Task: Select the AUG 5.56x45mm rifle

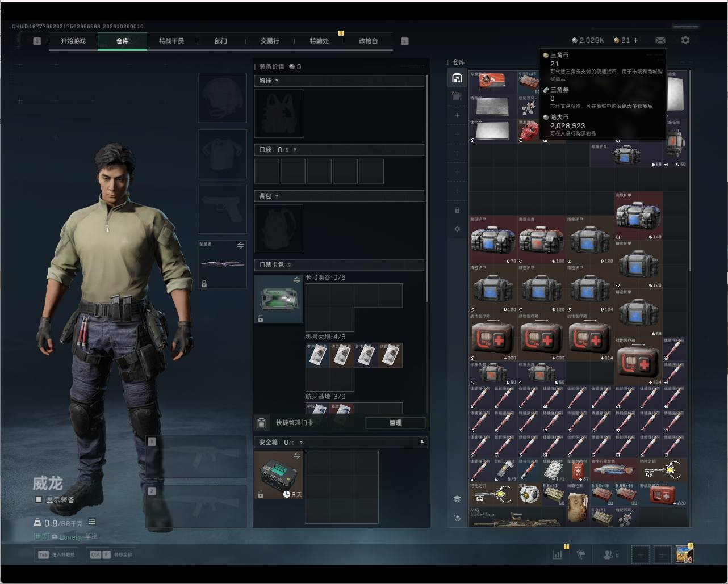Action: [x=517, y=516]
